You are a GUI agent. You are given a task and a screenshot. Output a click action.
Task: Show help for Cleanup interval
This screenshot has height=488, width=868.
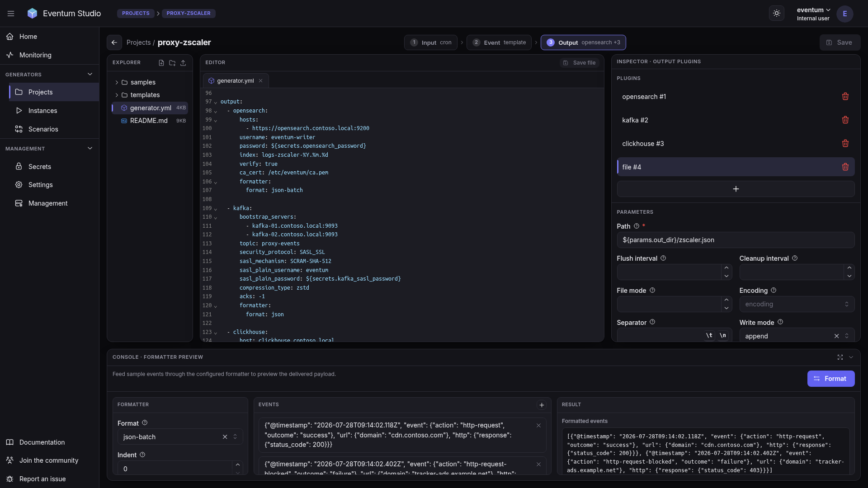(x=795, y=258)
